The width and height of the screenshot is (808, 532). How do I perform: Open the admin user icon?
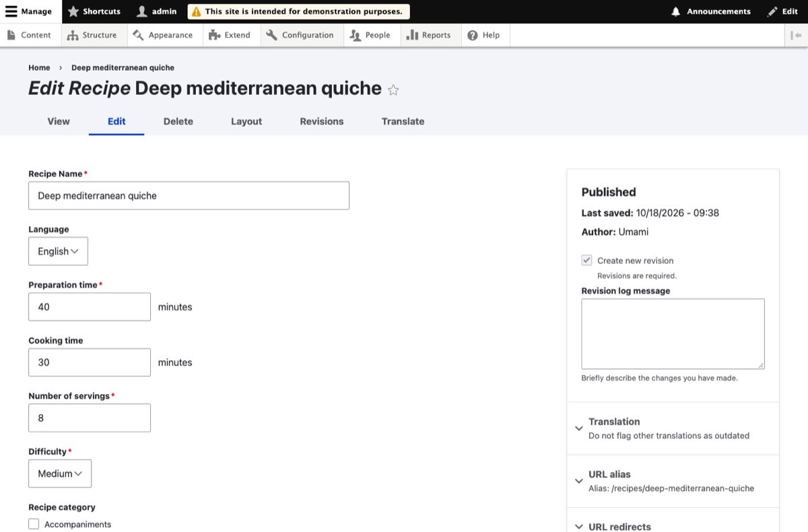tap(142, 11)
